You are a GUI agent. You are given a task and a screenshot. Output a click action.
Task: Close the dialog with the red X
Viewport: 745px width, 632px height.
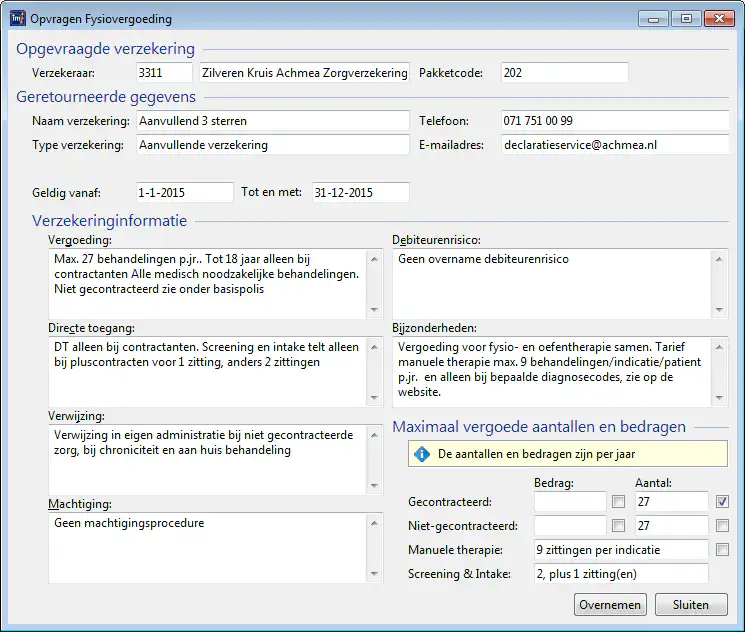(719, 18)
